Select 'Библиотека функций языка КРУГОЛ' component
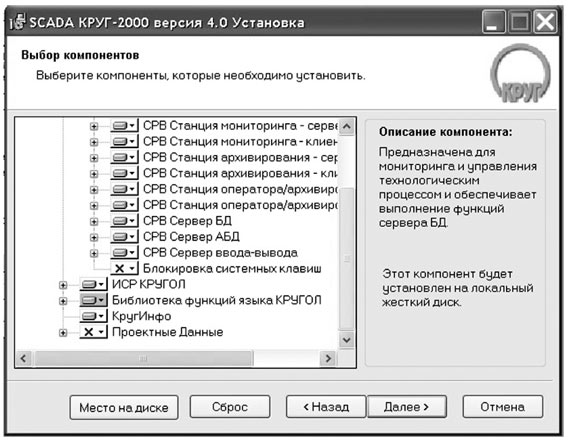The height and width of the screenshot is (443, 570). [217, 300]
